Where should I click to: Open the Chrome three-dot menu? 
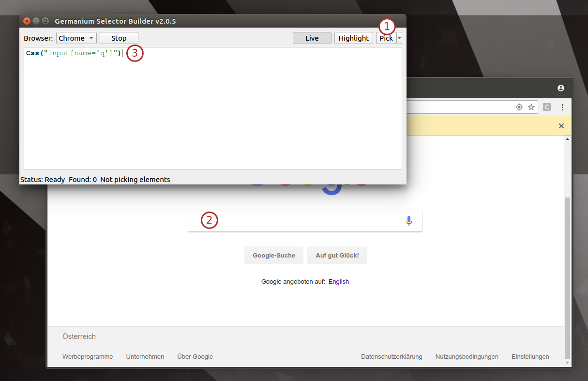(562, 107)
